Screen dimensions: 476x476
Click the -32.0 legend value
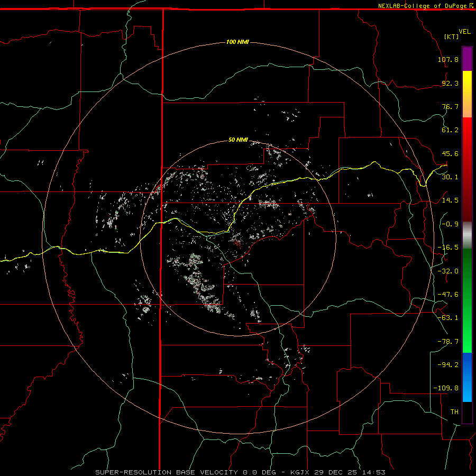(x=448, y=271)
